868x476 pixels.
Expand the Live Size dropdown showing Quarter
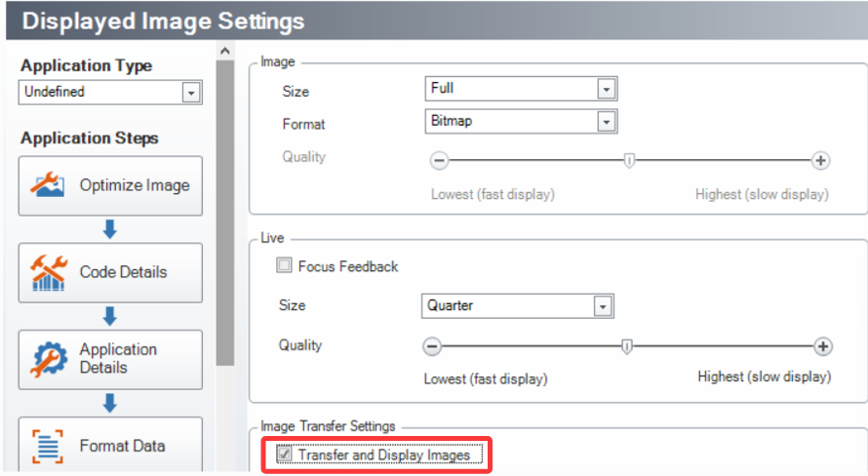[604, 306]
